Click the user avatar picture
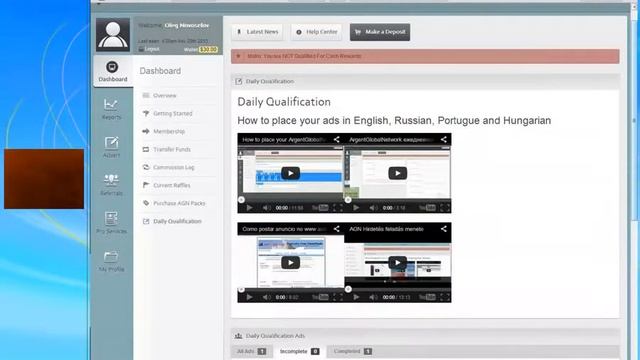The width and height of the screenshot is (640, 360). (113, 34)
